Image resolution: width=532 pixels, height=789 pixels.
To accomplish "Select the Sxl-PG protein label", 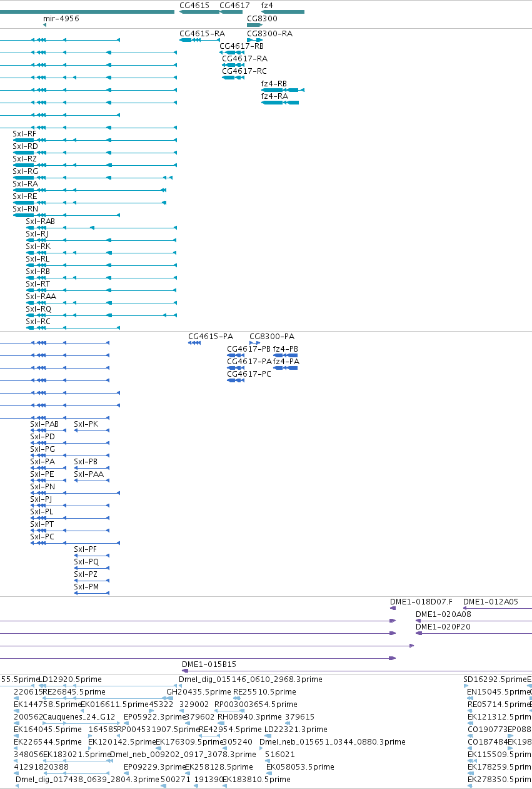I will coord(43,449).
